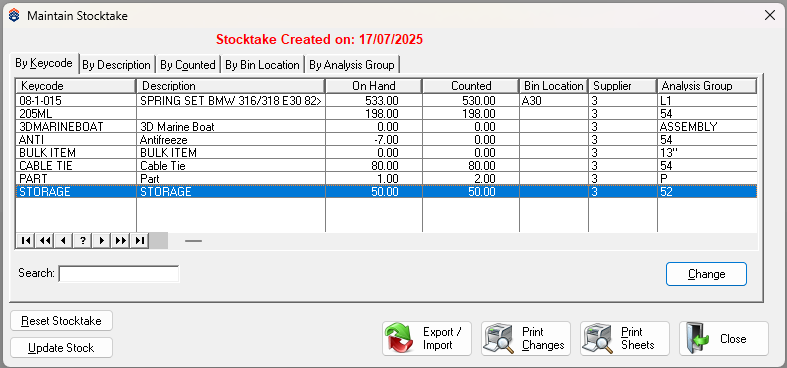Step to next record arrow
This screenshot has height=368, width=787.
click(x=102, y=240)
